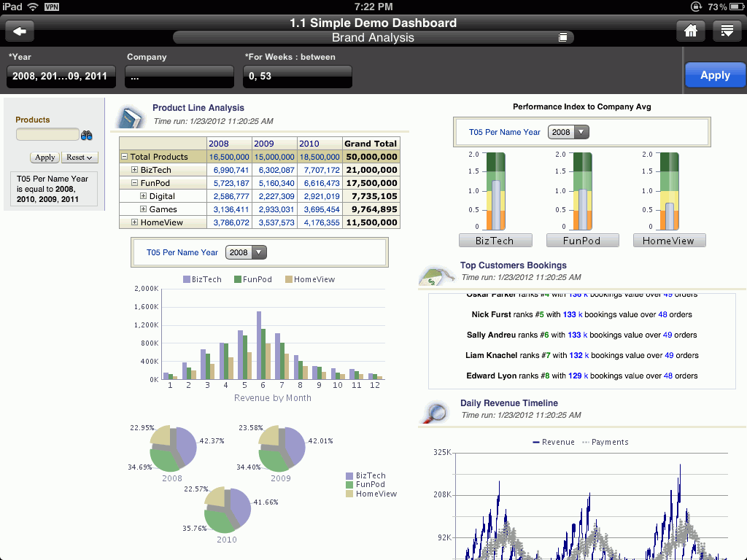
Task: Tap the battery indicator in status bar
Action: [x=735, y=7]
